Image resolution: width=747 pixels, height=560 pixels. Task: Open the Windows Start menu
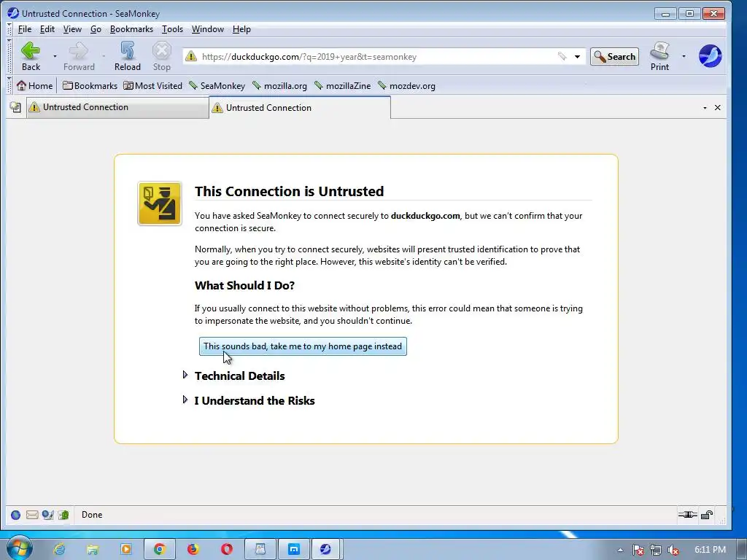point(19,548)
